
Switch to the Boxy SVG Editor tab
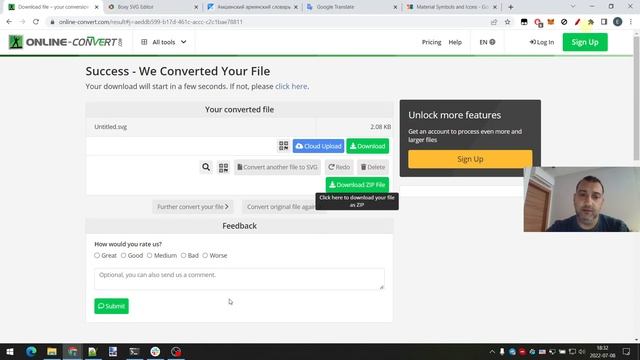pyautogui.click(x=151, y=7)
